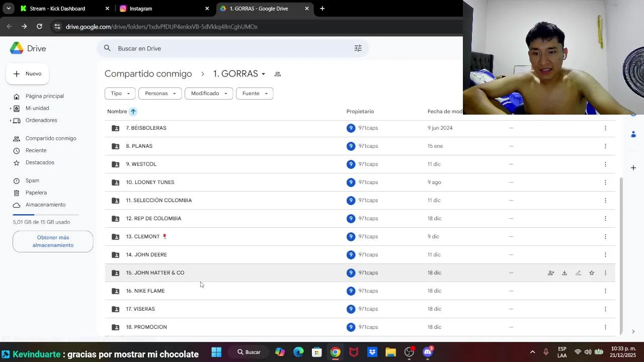Switch to the Instagram tab

[164, 9]
